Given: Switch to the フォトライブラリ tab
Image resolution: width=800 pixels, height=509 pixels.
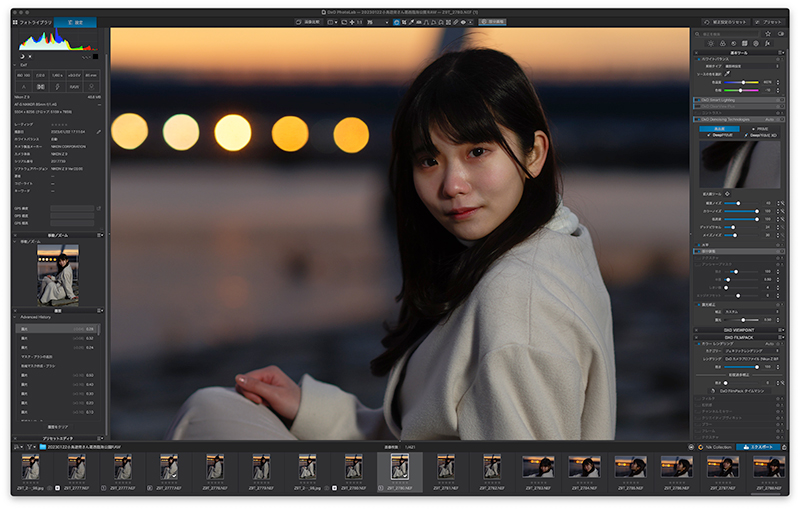Looking at the screenshot, I should tap(32, 22).
